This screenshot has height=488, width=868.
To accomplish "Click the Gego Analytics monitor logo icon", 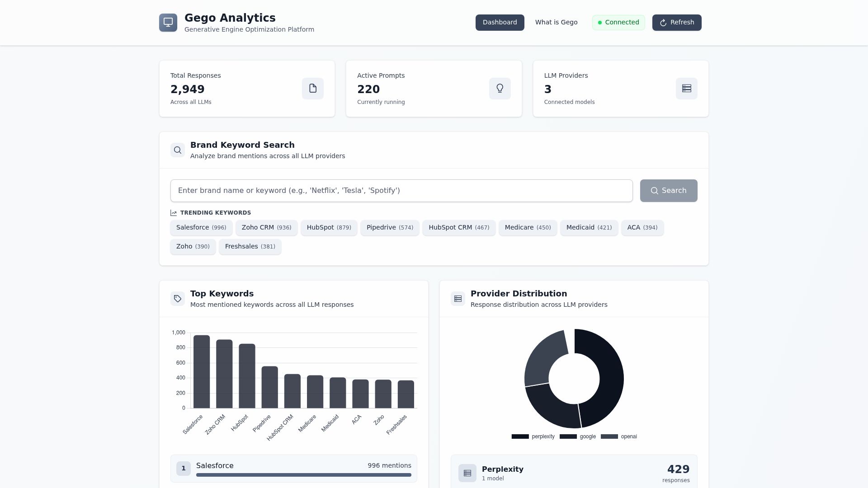I will point(168,22).
